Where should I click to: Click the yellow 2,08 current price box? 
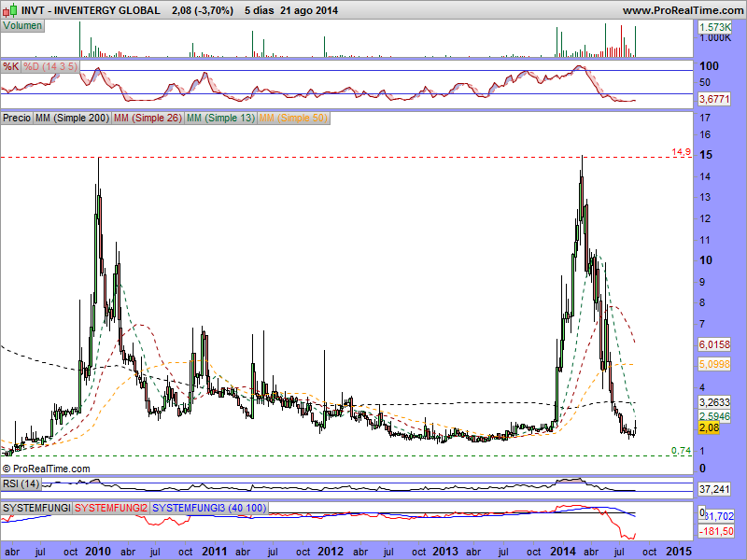(709, 427)
